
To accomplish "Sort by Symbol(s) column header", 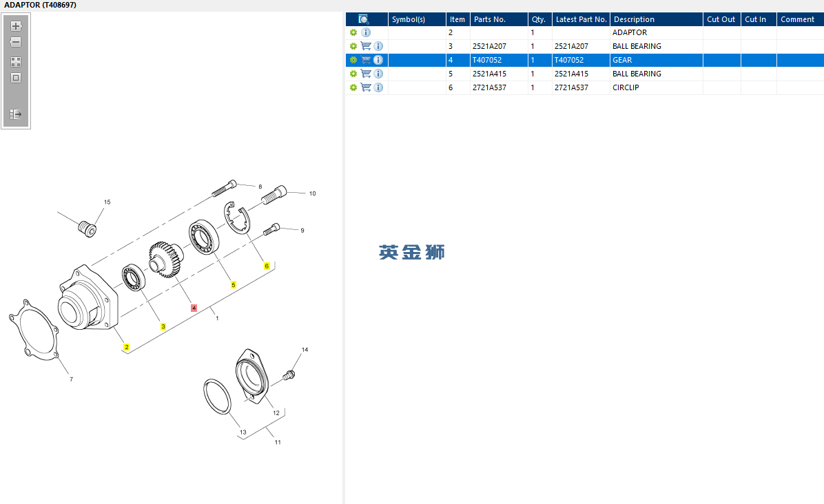I will coord(417,19).
